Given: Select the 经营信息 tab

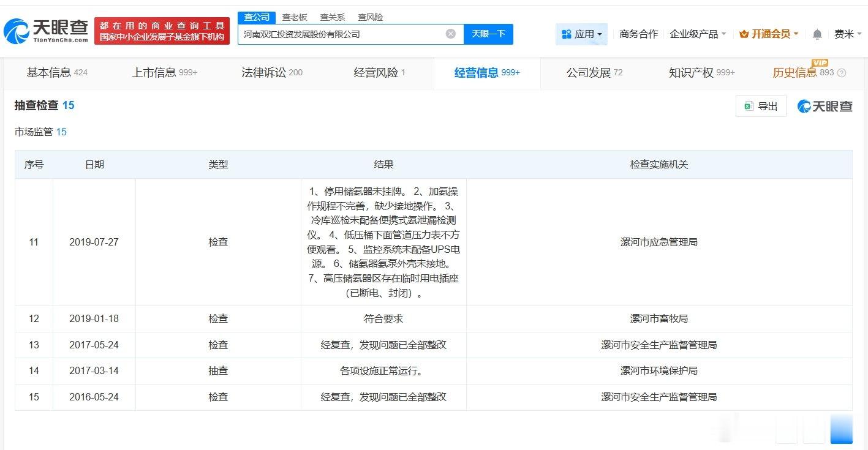Looking at the screenshot, I should (487, 73).
